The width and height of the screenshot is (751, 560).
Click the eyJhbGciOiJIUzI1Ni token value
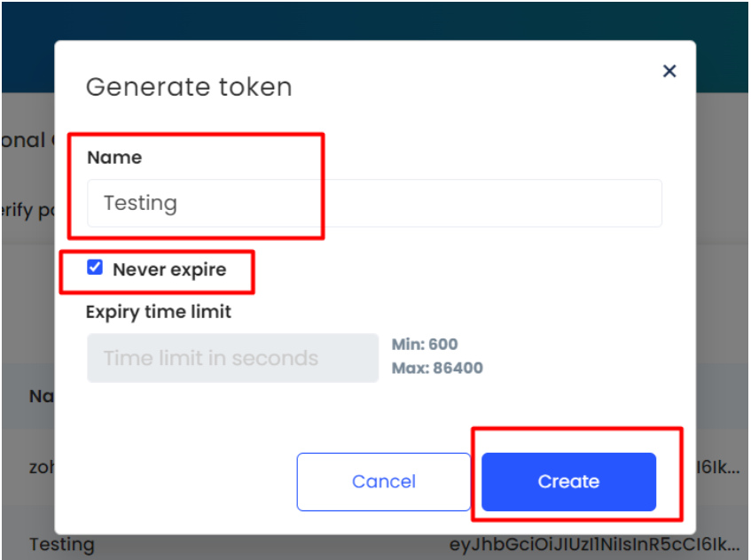pos(594,544)
